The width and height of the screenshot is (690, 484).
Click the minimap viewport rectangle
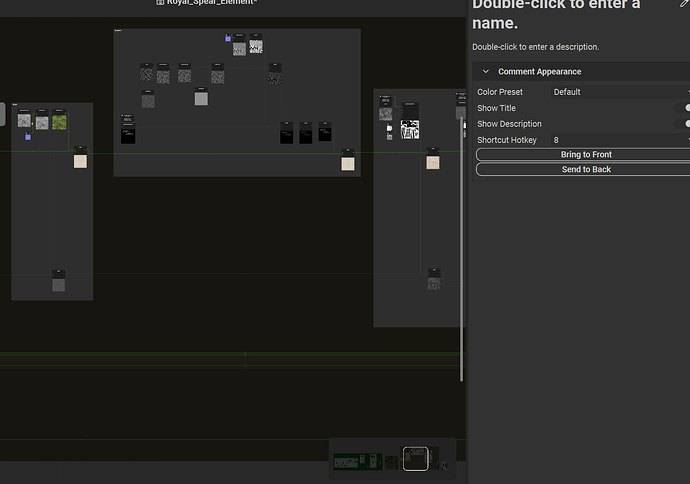click(415, 459)
